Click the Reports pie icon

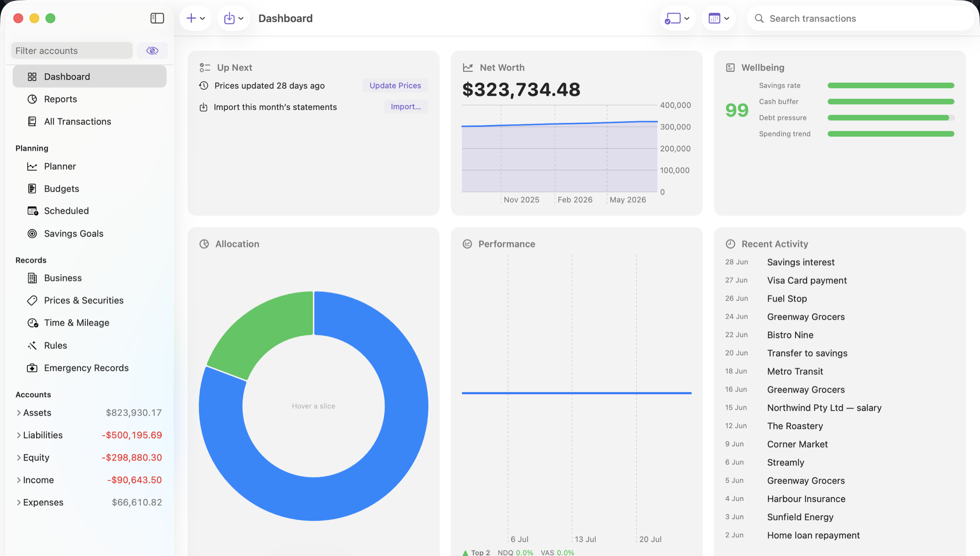32,99
